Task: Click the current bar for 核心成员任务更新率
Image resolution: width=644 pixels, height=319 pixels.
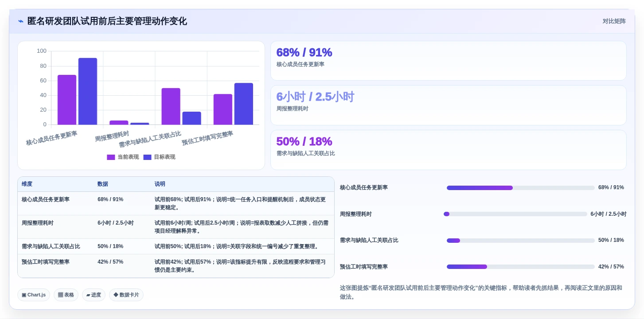Action: coord(67,100)
